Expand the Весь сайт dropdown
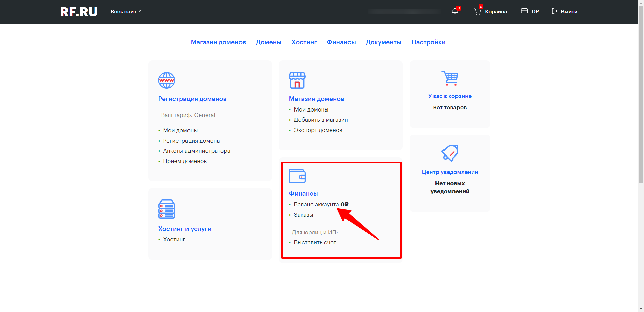Viewport: 644px width, 312px height. pyautogui.click(x=126, y=12)
